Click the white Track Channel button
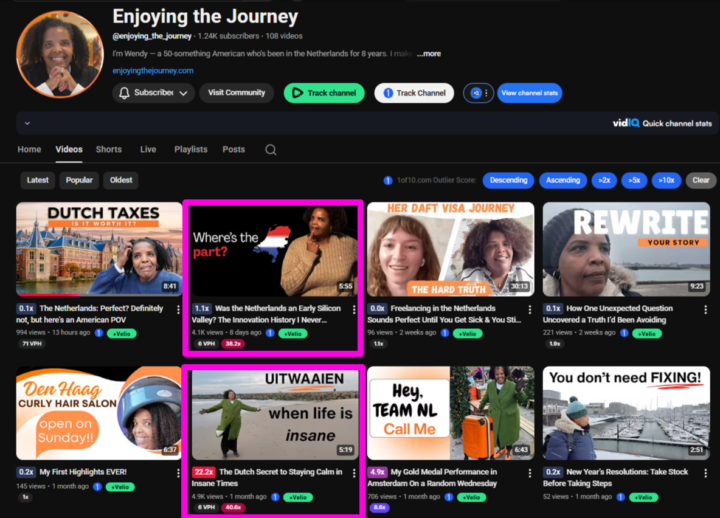The width and height of the screenshot is (720, 518). tap(414, 93)
